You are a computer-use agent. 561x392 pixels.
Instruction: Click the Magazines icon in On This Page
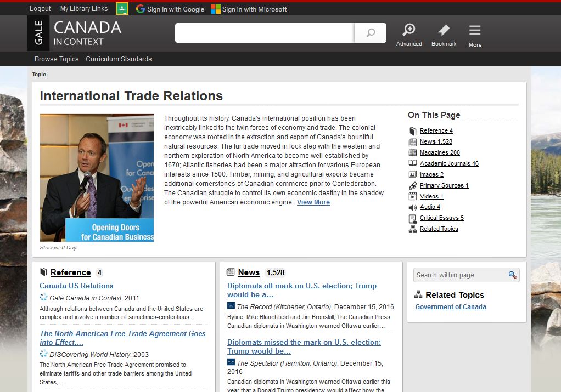click(x=413, y=152)
